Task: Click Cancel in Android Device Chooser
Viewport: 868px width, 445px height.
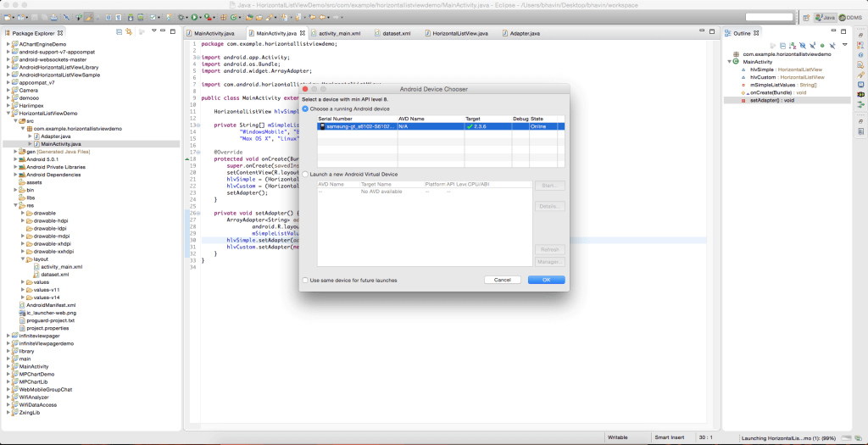Action: (x=502, y=280)
